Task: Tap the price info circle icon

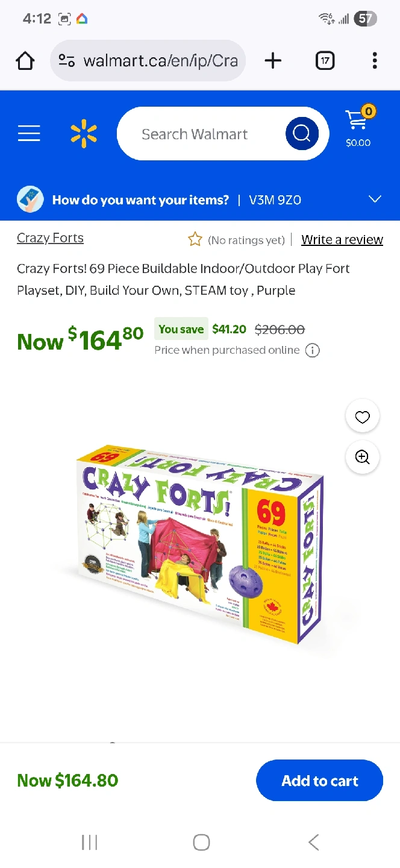Action: (312, 350)
